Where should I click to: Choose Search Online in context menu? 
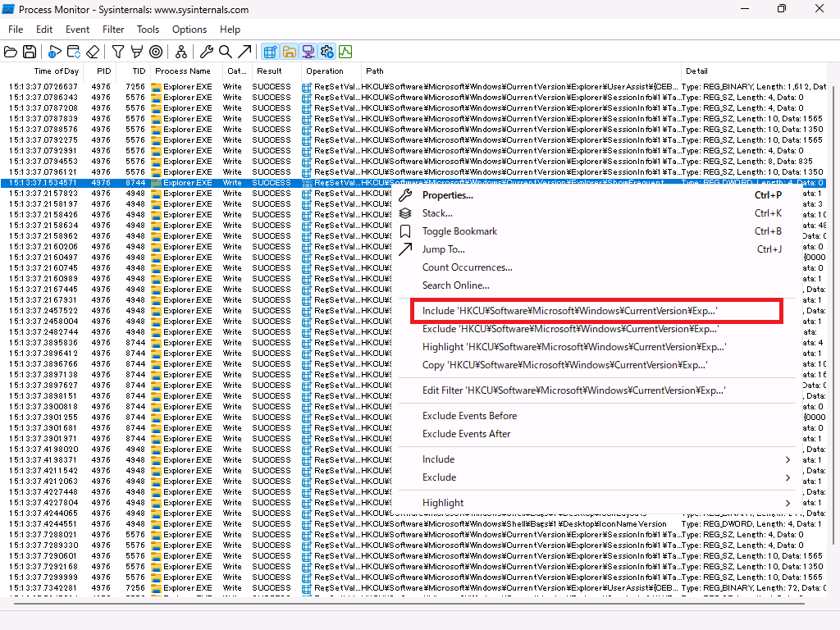[x=454, y=285]
